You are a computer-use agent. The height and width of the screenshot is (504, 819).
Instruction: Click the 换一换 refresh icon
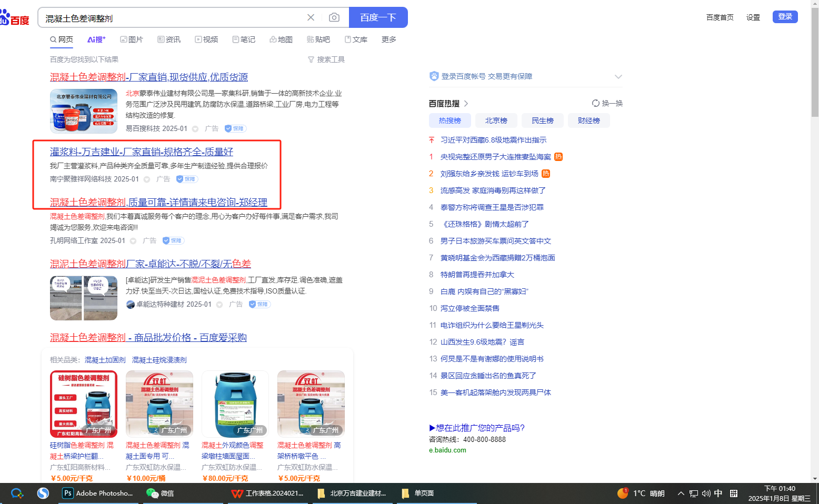pos(596,103)
